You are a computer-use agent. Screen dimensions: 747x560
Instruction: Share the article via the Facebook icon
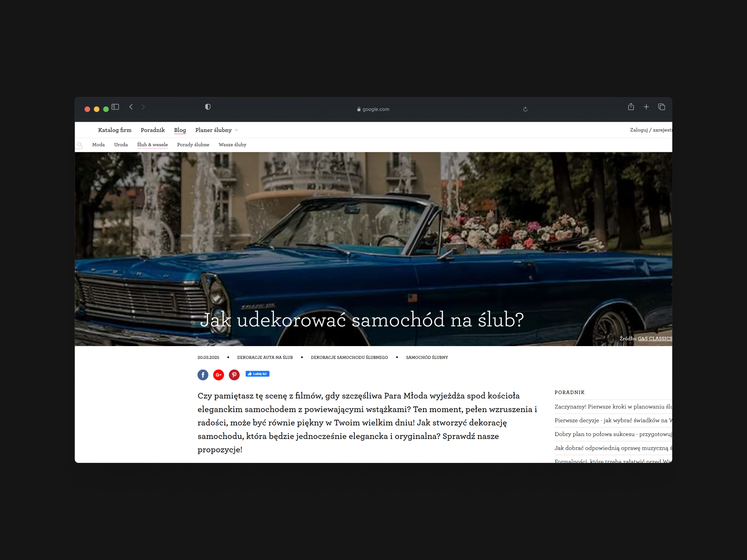click(203, 375)
